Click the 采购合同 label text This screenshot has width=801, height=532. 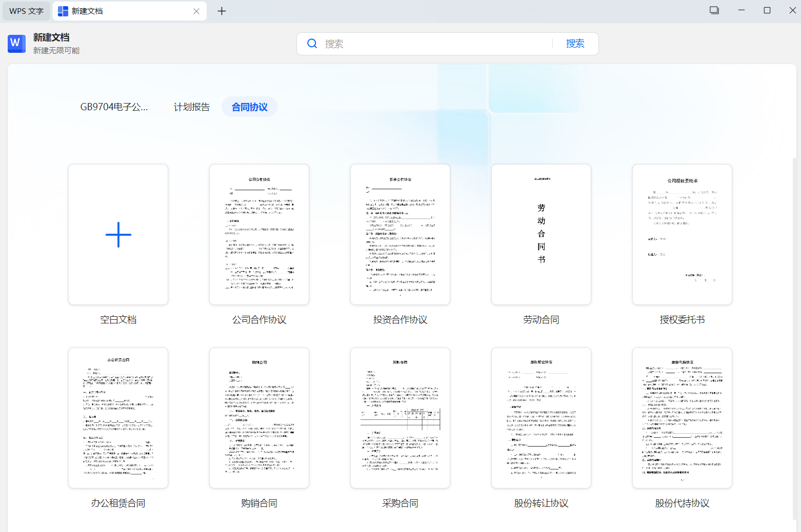point(400,503)
